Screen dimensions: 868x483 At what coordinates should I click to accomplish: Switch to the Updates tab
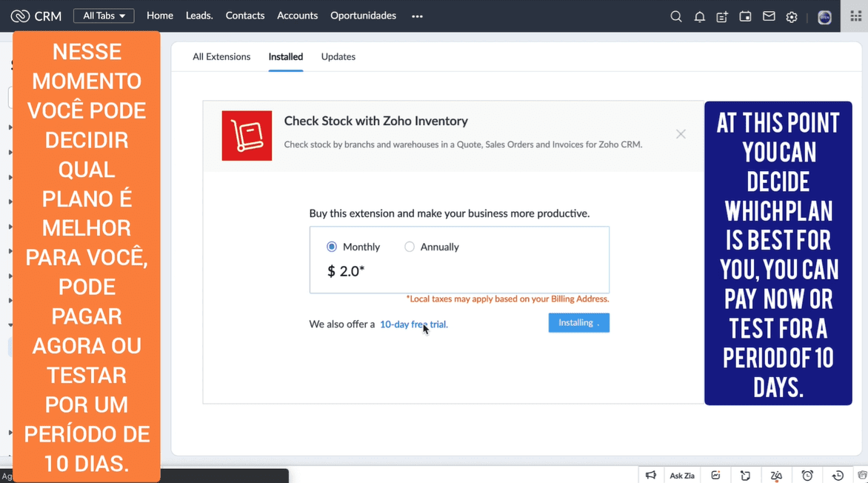pos(338,56)
